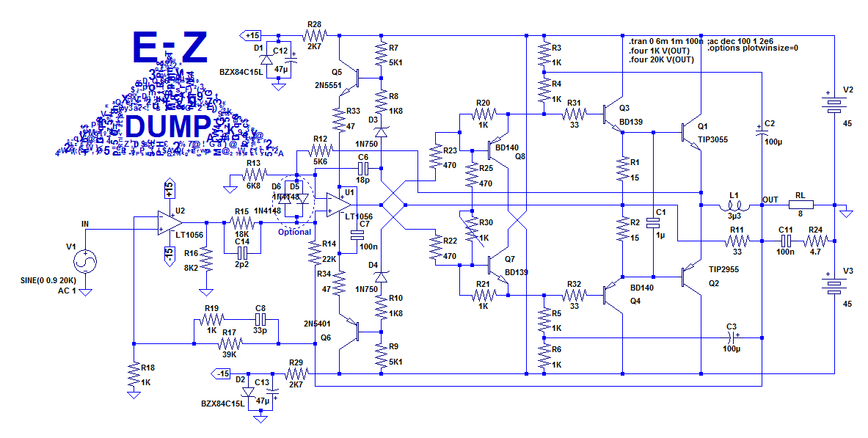
Task: Click the C14 capacitor symbol
Action: pyautogui.click(x=242, y=253)
